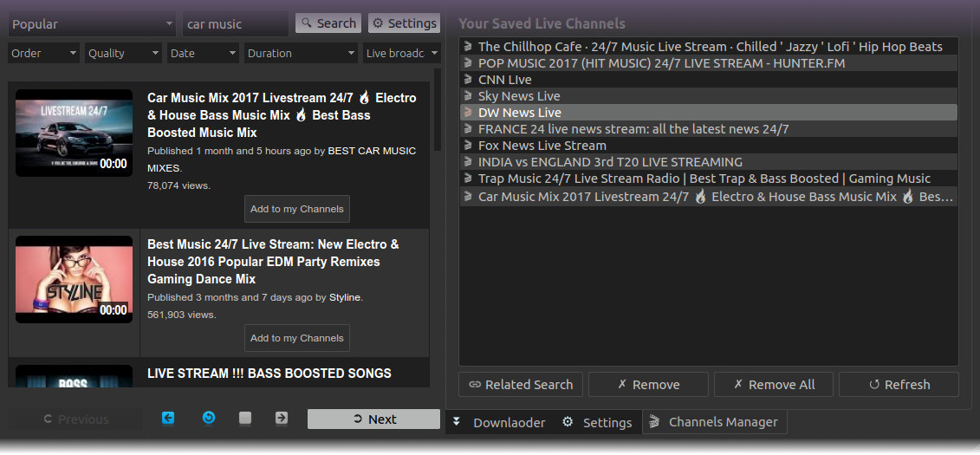Click the square stop icon in the bottom bar

245,418
